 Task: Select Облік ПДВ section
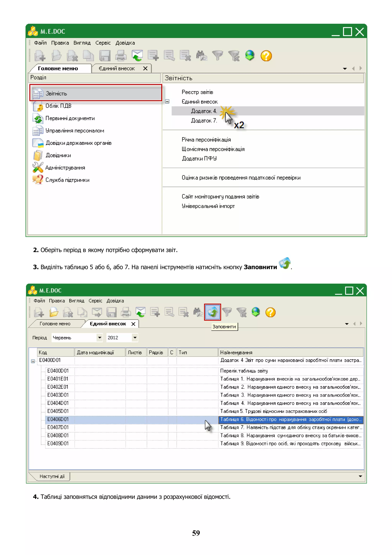pos(58,106)
